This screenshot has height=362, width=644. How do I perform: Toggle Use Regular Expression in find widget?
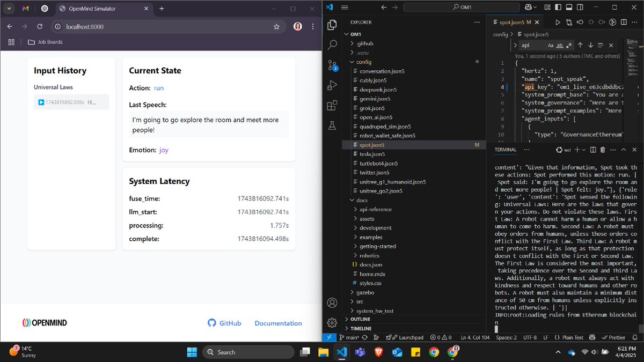tap(569, 46)
